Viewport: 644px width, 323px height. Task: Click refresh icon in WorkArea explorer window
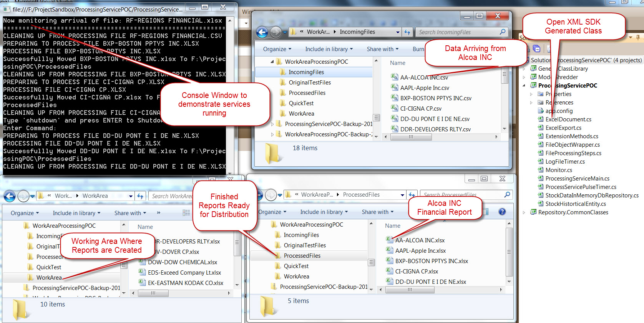point(140,196)
